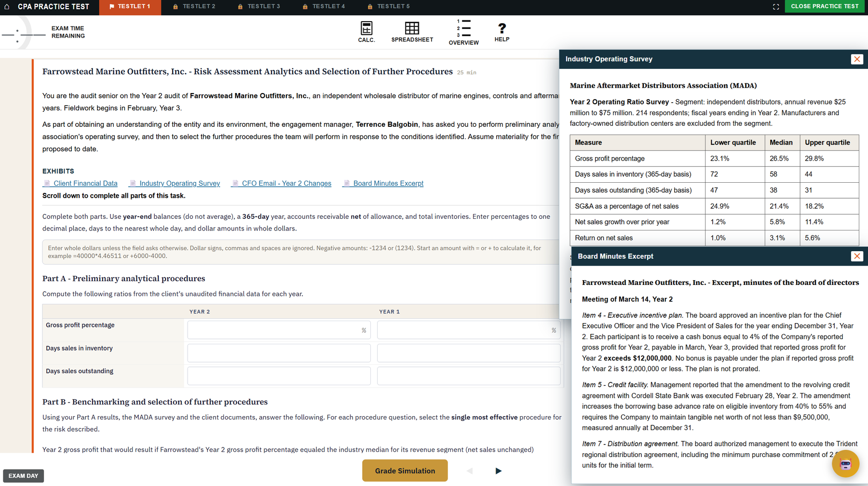Click the Grade Simulation button

(405, 471)
